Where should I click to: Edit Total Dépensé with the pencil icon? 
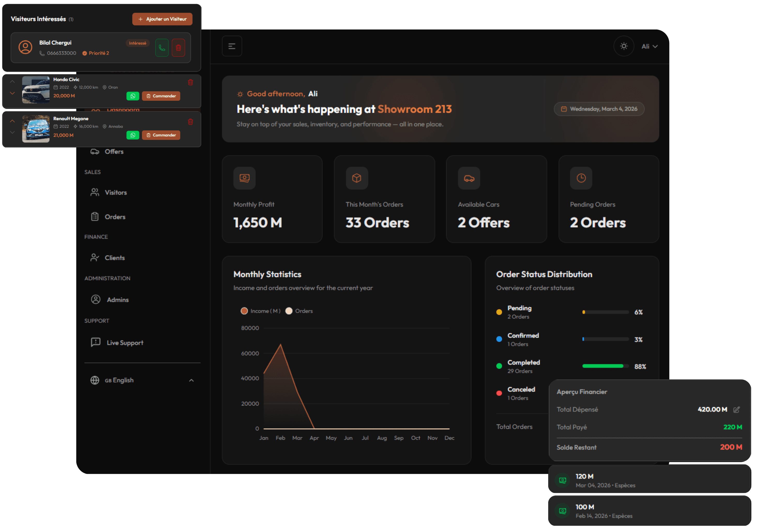(736, 409)
